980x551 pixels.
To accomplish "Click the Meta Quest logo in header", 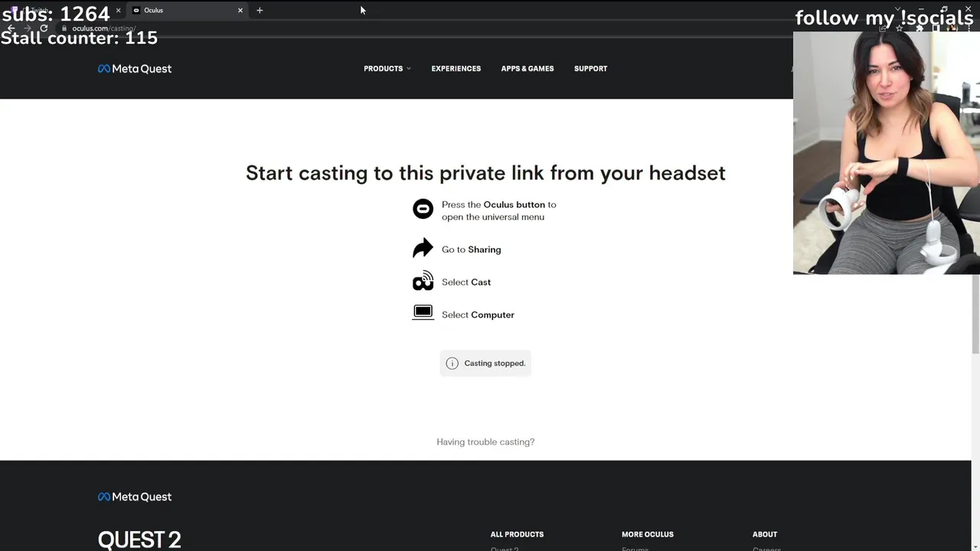I will pyautogui.click(x=135, y=69).
